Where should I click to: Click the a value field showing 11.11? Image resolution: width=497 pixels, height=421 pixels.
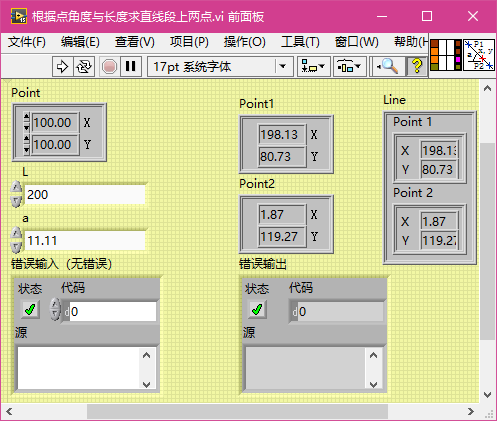click(x=85, y=240)
